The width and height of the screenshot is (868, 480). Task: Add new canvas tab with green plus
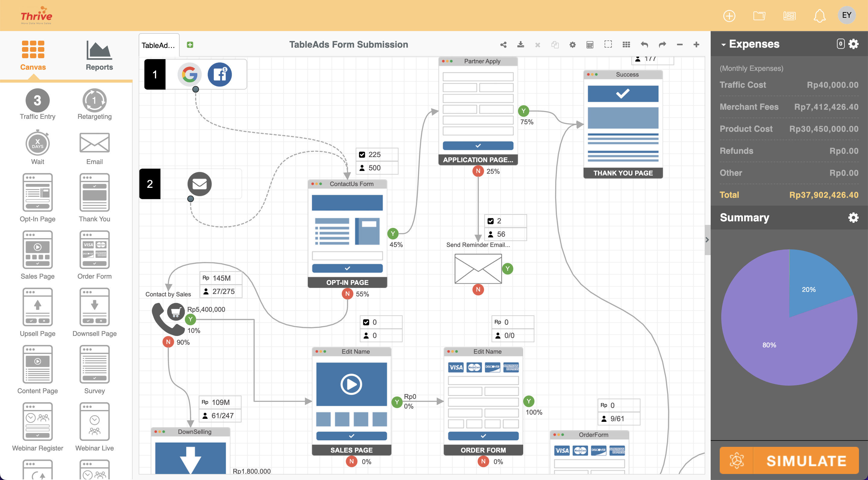tap(190, 45)
